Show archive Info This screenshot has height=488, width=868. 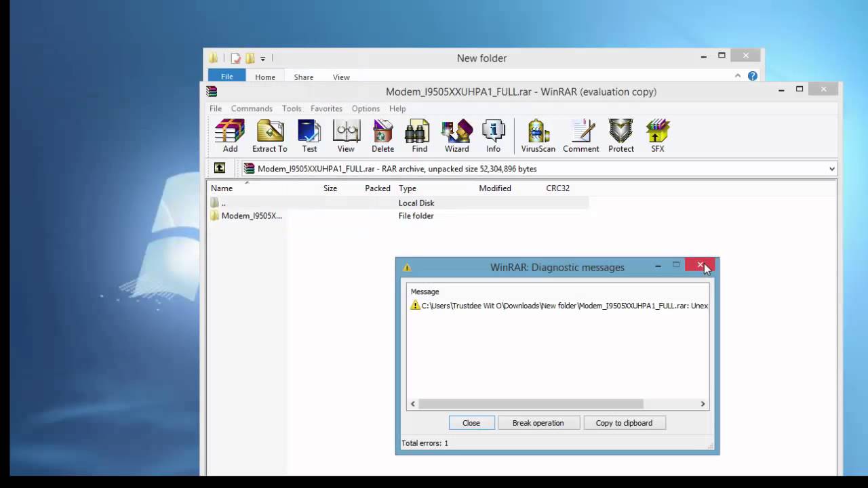tap(493, 136)
